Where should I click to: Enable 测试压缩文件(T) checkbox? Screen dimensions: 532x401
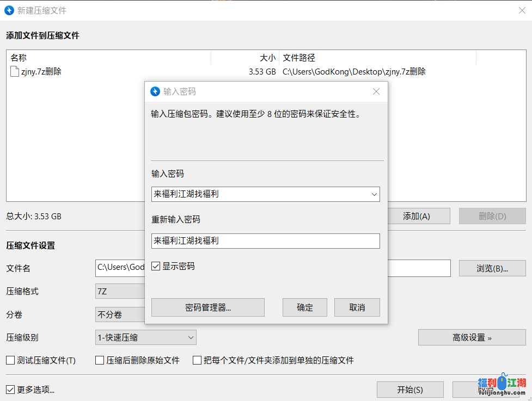[10, 360]
